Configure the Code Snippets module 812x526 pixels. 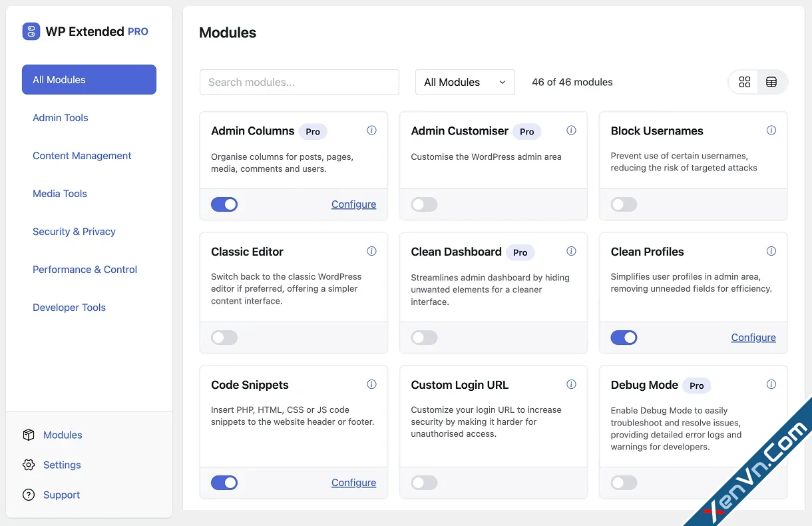click(353, 483)
